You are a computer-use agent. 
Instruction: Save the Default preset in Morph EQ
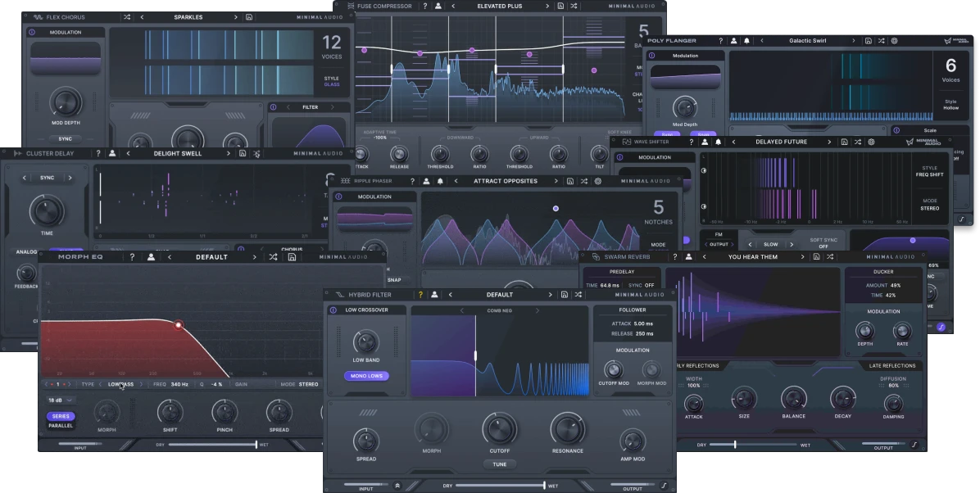pos(292,257)
